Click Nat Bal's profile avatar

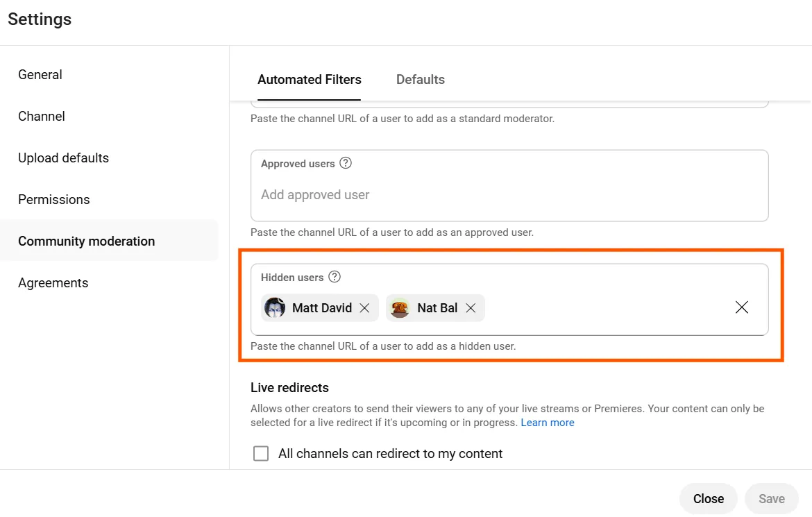click(x=399, y=307)
